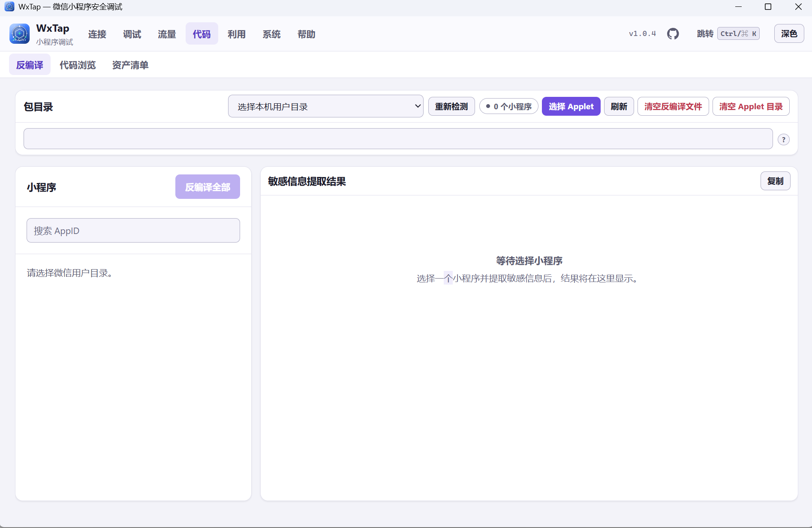The height and width of the screenshot is (528, 812).
Task: Open the 跳转 Ctrl/⌘ K shortcut
Action: coord(728,34)
